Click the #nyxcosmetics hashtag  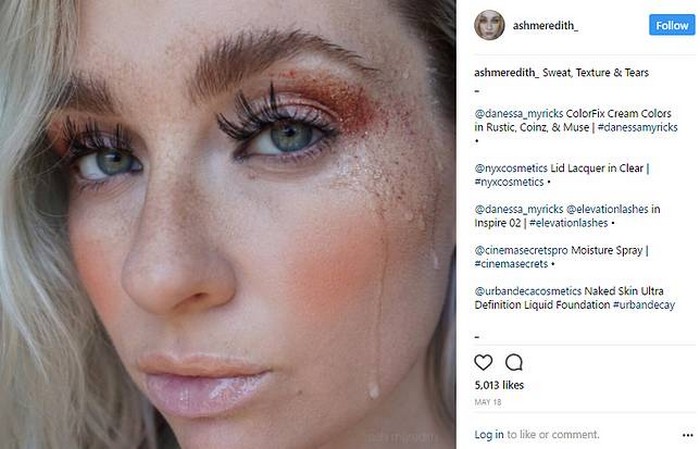point(509,182)
